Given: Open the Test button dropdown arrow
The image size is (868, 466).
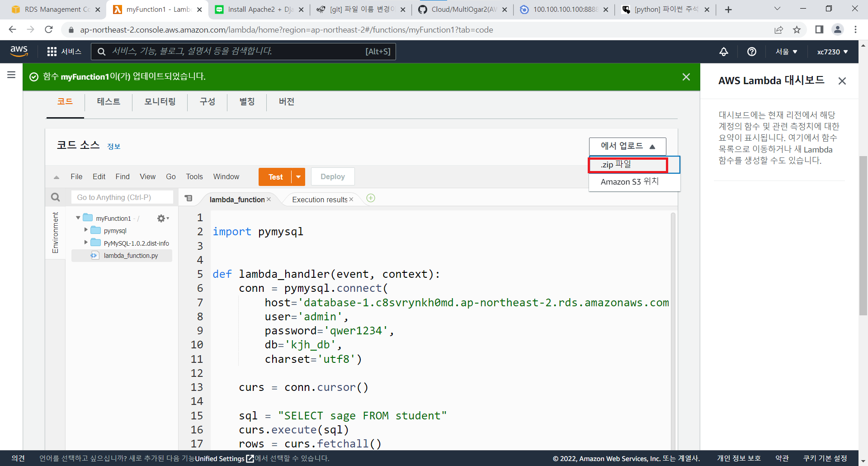Looking at the screenshot, I should coord(298,177).
